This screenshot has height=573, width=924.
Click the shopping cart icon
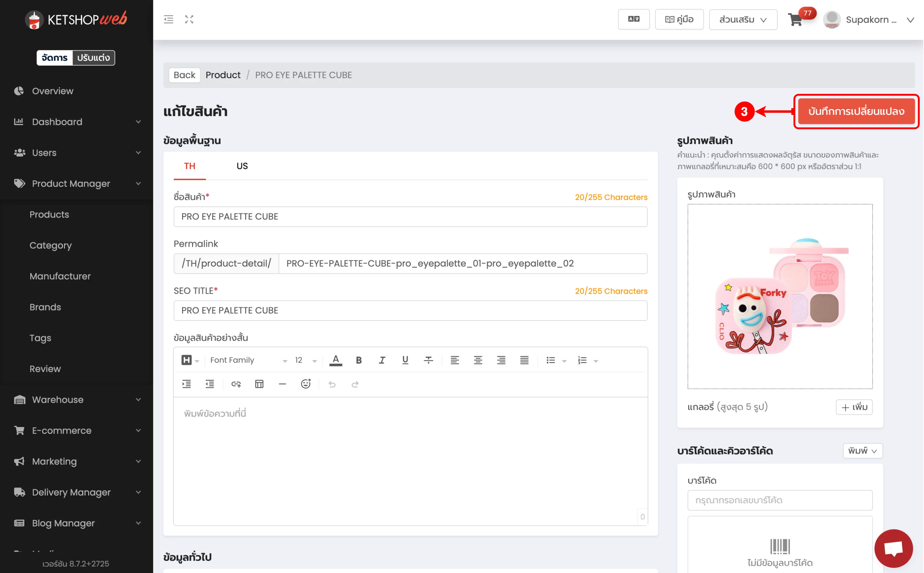point(795,20)
